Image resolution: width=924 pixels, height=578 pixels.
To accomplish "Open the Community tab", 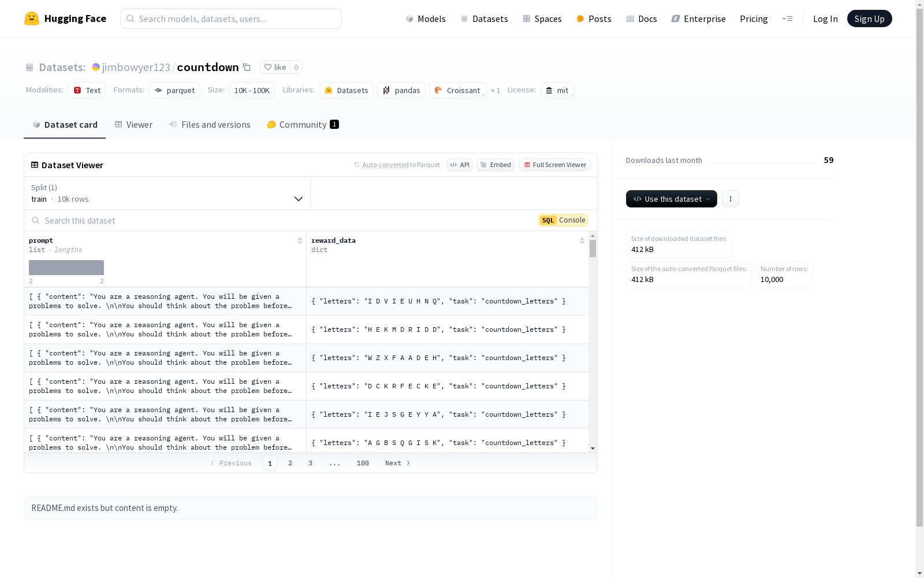I will pyautogui.click(x=303, y=124).
